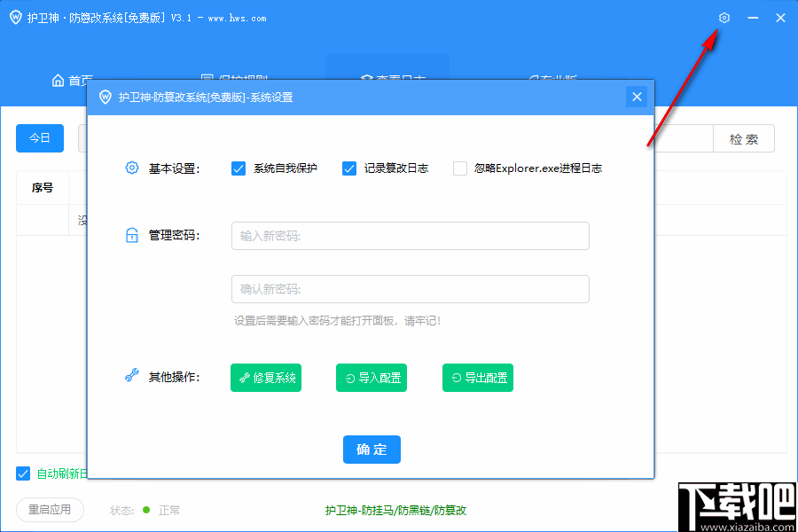
Task: Click the 重启应用 restart button
Action: click(x=50, y=510)
